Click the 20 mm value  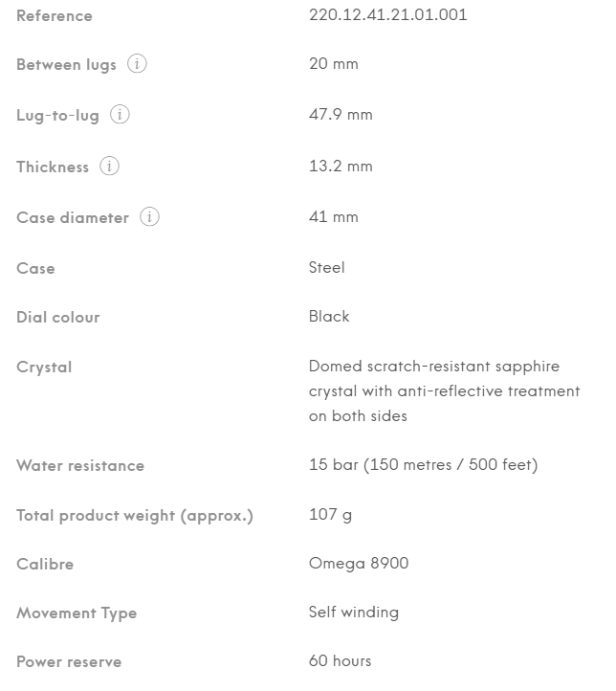(x=334, y=64)
